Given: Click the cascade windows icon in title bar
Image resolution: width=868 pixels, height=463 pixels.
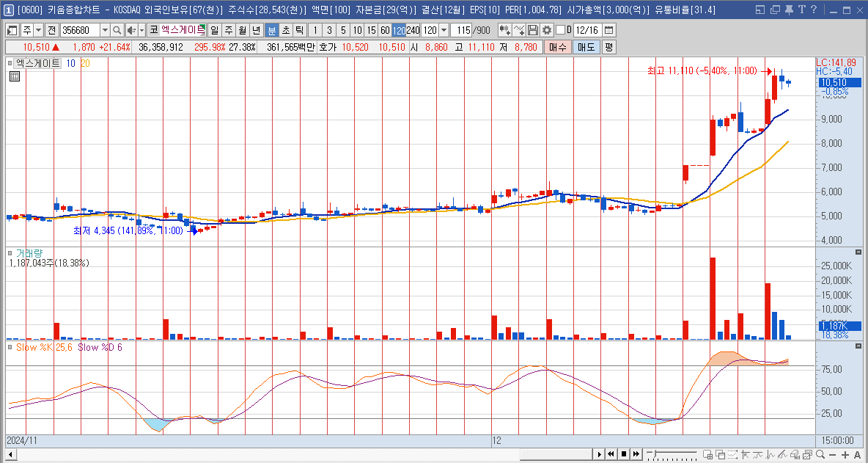Looking at the screenshot, I should [775, 10].
